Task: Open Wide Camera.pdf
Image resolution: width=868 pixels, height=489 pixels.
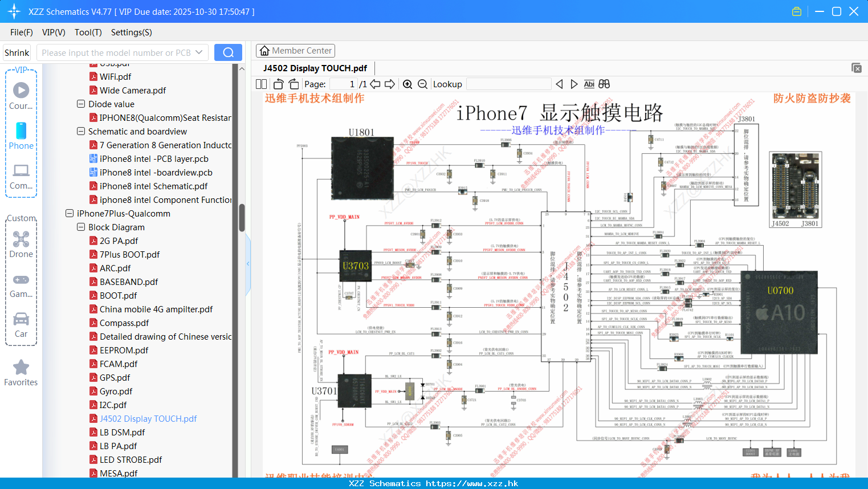Action: 133,90
